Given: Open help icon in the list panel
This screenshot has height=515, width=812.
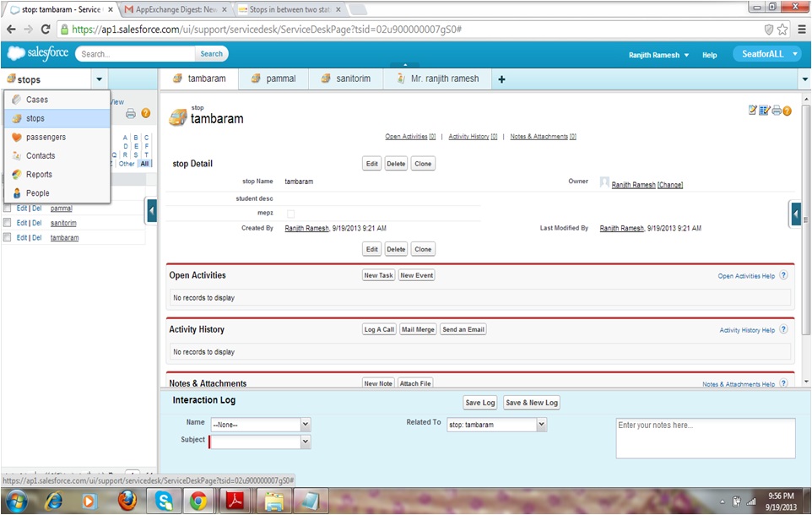Looking at the screenshot, I should pos(146,113).
